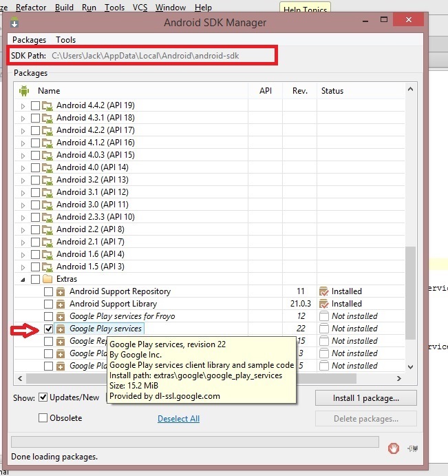The width and height of the screenshot is (448, 476).
Task: Click the vertical scrollbar up arrow
Action: (x=410, y=89)
